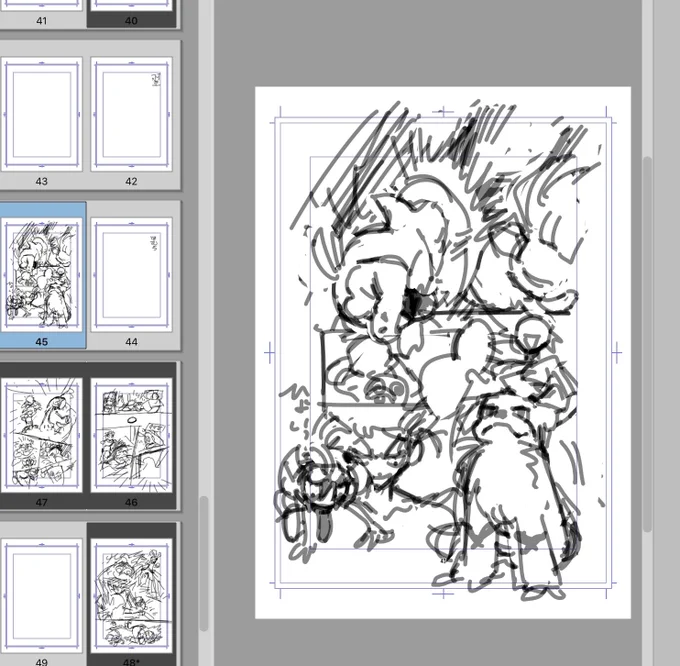The image size is (680, 666).
Task: Select blank page 49 thumbnail
Action: click(42, 596)
